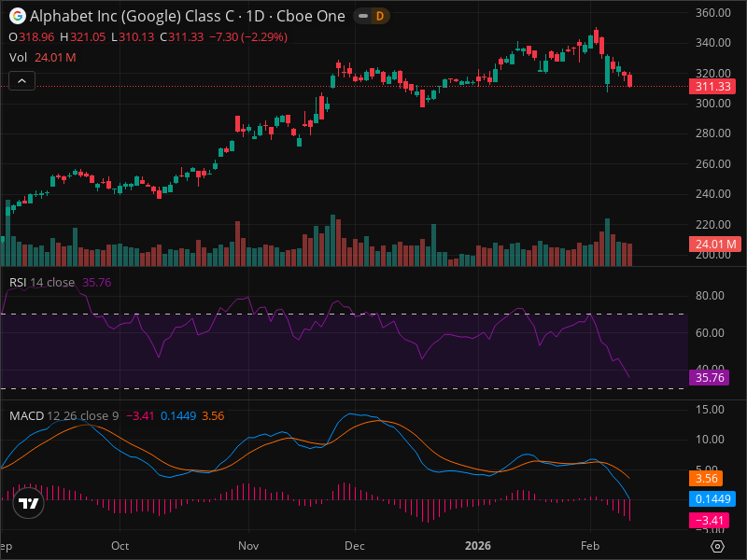
Task: Click the open value O318.96
Action: [32, 37]
